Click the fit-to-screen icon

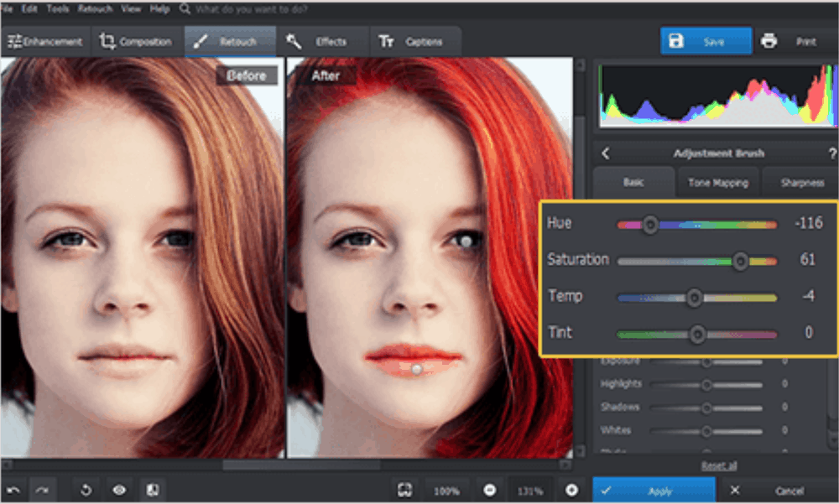404,490
